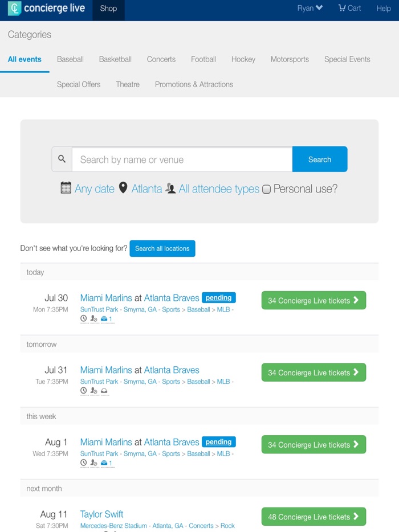Screen dimensions: 399x532
Task: Click the magnifying glass in the search bar
Action: click(62, 159)
